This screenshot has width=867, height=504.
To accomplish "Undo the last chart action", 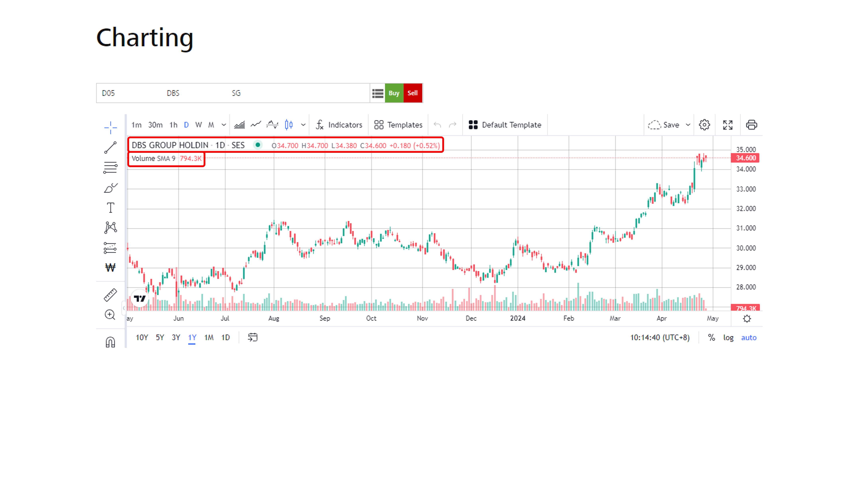I will click(437, 125).
